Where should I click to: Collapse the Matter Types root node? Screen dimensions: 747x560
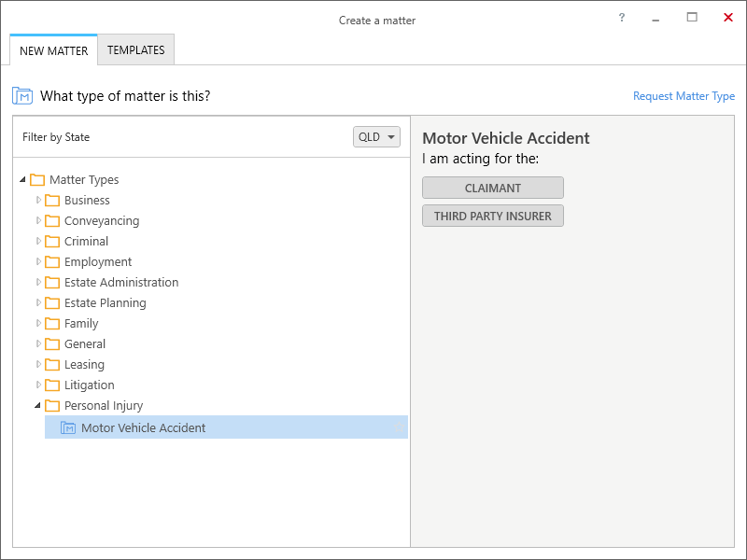[x=22, y=179]
